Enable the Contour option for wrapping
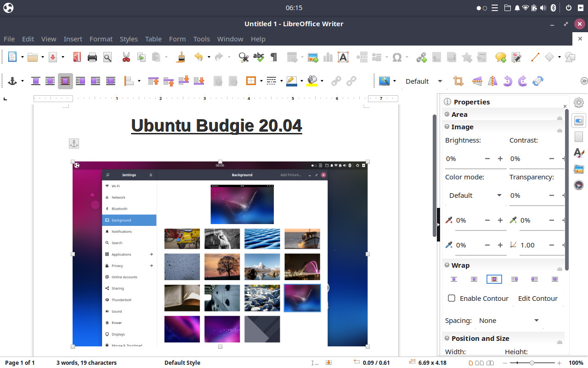This screenshot has height=368, width=588. point(452,298)
